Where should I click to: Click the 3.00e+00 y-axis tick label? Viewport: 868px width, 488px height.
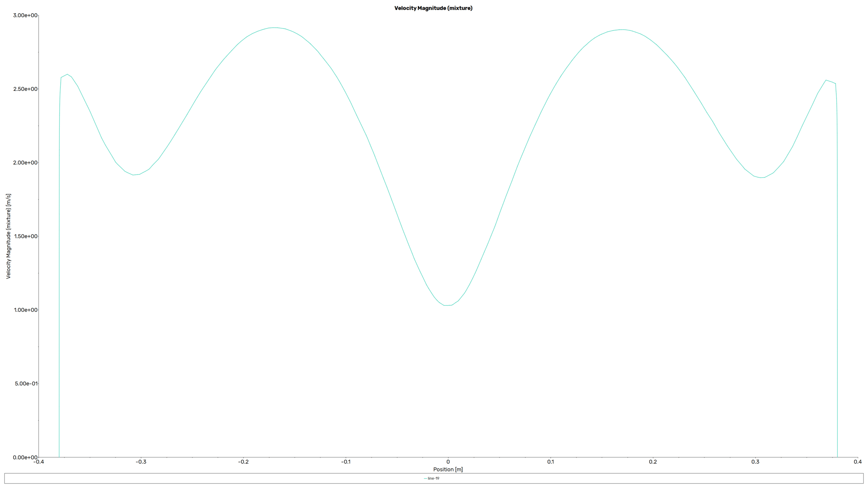[25, 15]
